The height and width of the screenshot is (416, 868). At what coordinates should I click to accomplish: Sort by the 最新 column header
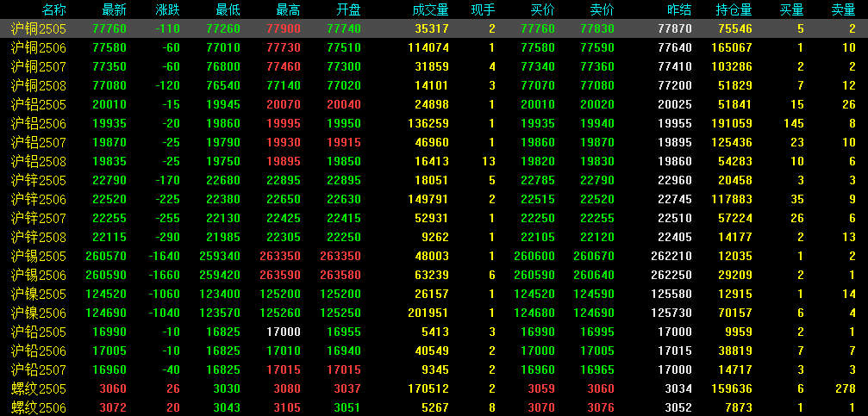point(115,9)
